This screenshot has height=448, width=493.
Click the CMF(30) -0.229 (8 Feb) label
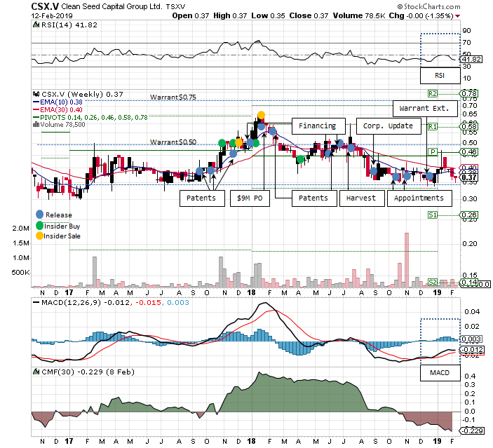coord(88,372)
